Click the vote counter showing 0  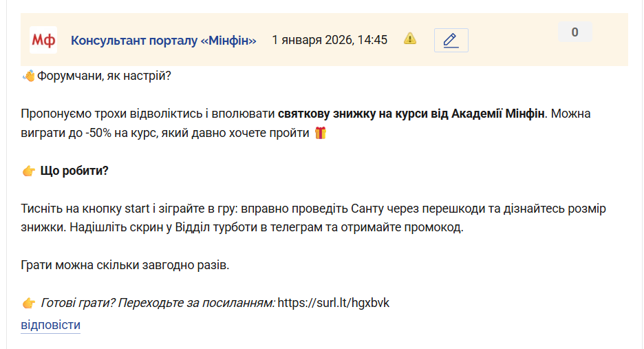click(x=575, y=32)
